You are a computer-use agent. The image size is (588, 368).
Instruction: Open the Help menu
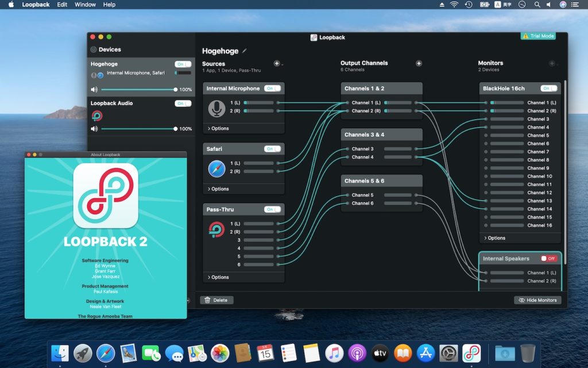coord(109,5)
